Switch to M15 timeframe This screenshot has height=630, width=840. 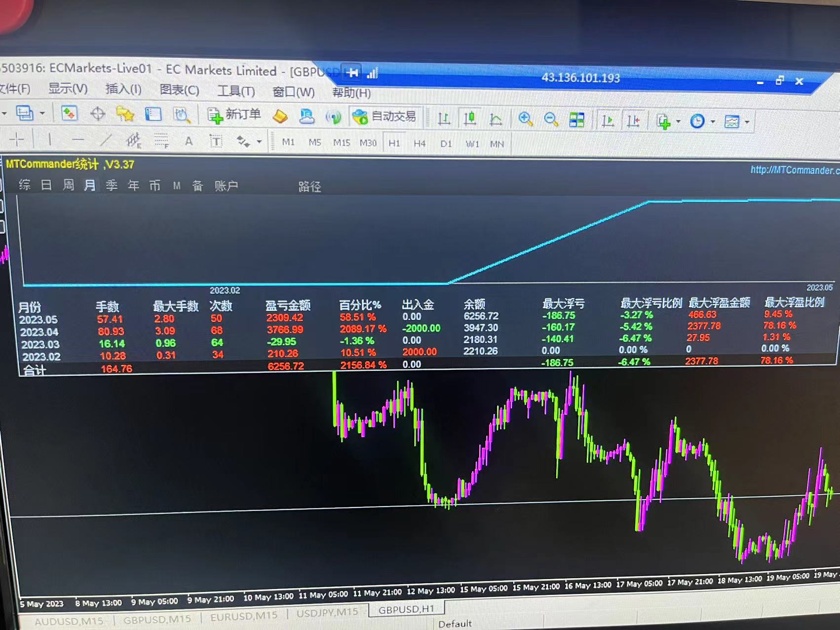(x=342, y=143)
